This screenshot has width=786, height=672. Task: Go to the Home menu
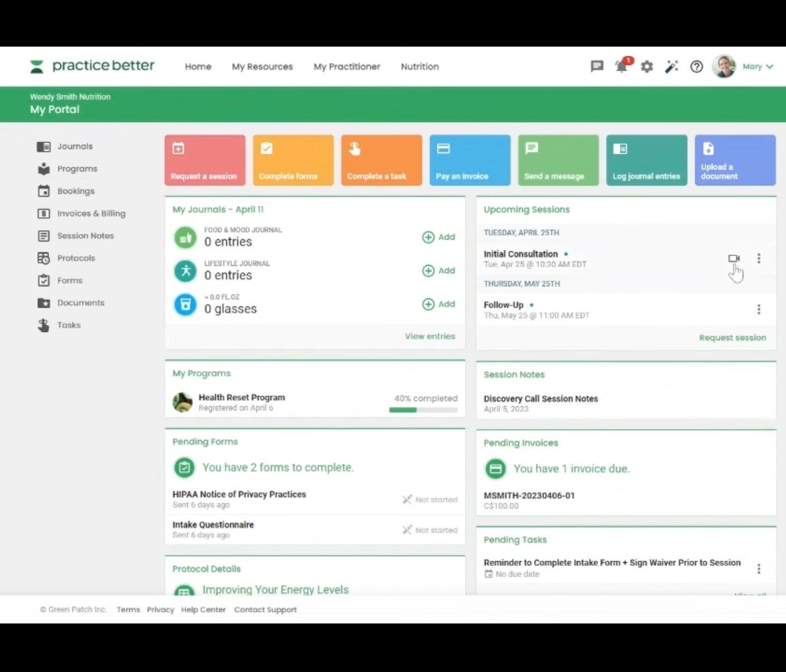pyautogui.click(x=198, y=67)
